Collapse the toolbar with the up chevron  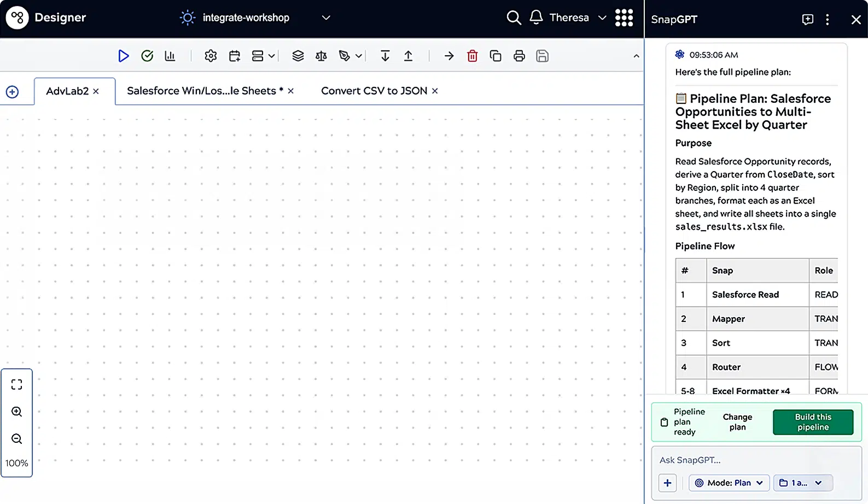(636, 56)
